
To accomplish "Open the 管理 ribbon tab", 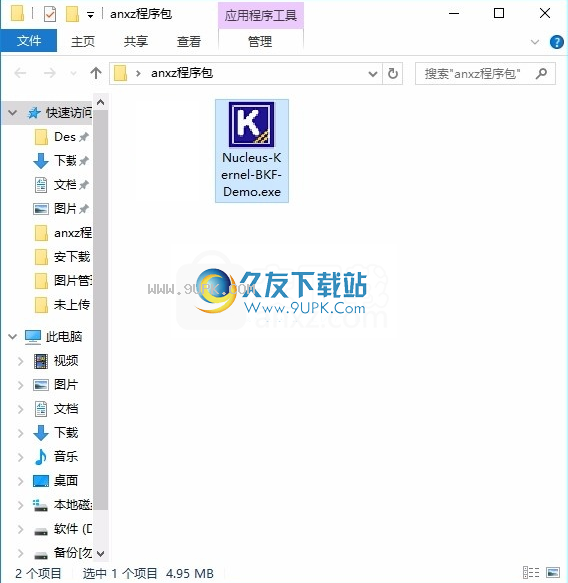I will click(x=260, y=41).
